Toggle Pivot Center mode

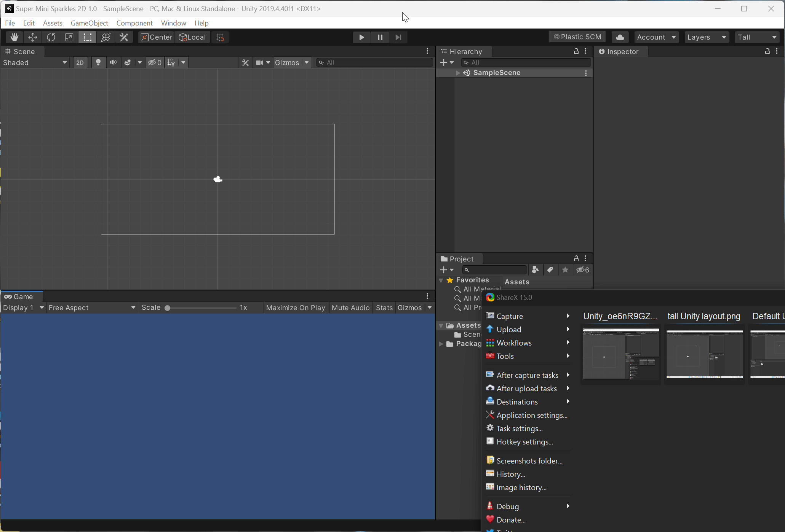tap(157, 37)
